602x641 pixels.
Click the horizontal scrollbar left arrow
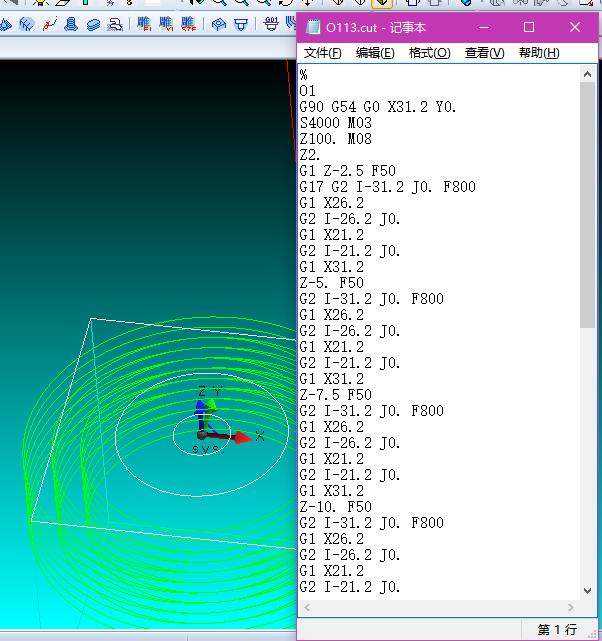[x=307, y=608]
